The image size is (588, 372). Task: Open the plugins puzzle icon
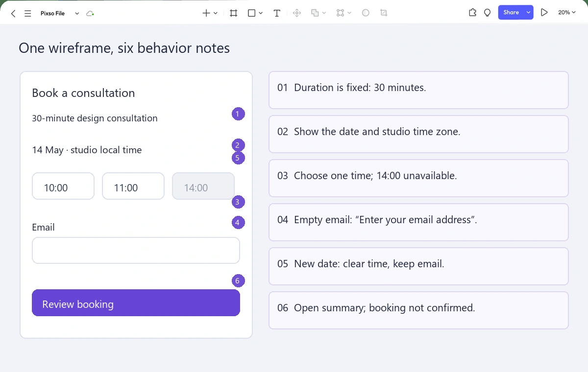tap(472, 13)
